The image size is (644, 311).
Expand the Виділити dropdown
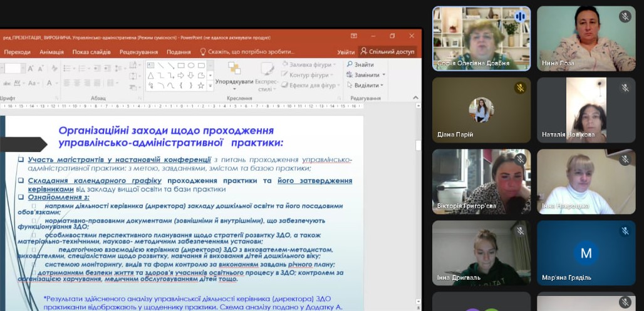pyautogui.click(x=382, y=86)
